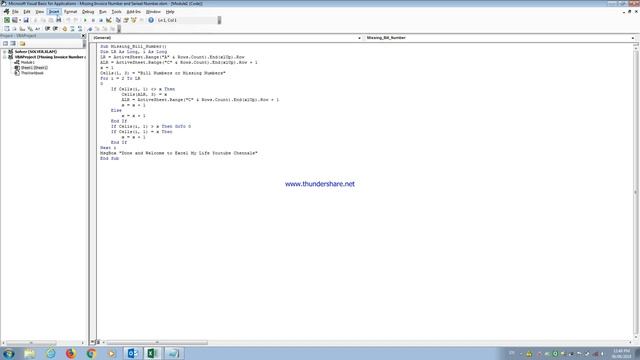Click the Uncomment Block icon in Edit toolbar
This screenshot has height=360, width=640.
[80, 29]
